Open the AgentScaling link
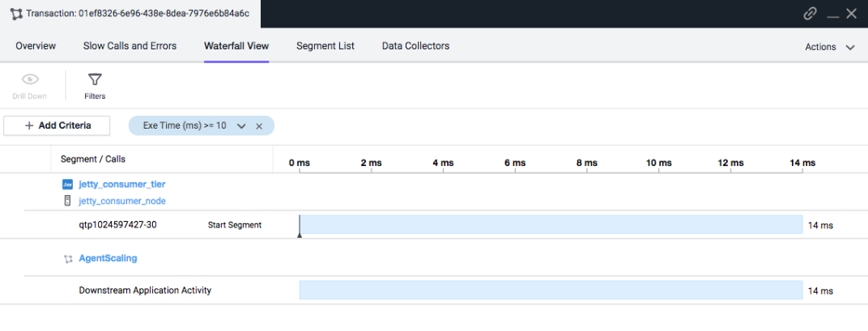The height and width of the screenshot is (331, 868). point(108,258)
